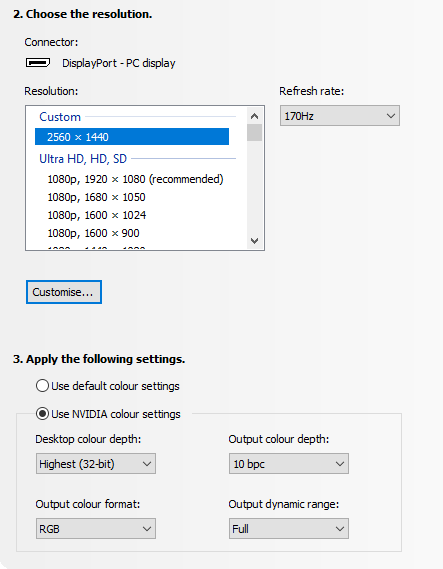Click the Ultra HD, HD, SD group header
The width and height of the screenshot is (443, 569).
[83, 159]
